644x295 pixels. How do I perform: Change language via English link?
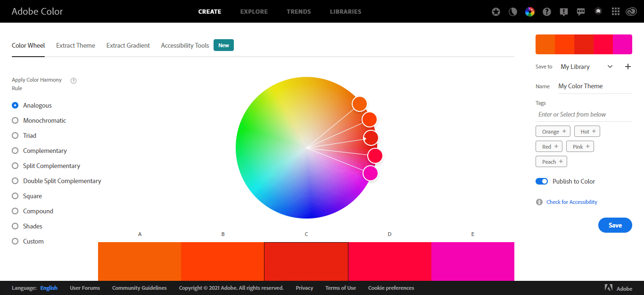(49, 288)
